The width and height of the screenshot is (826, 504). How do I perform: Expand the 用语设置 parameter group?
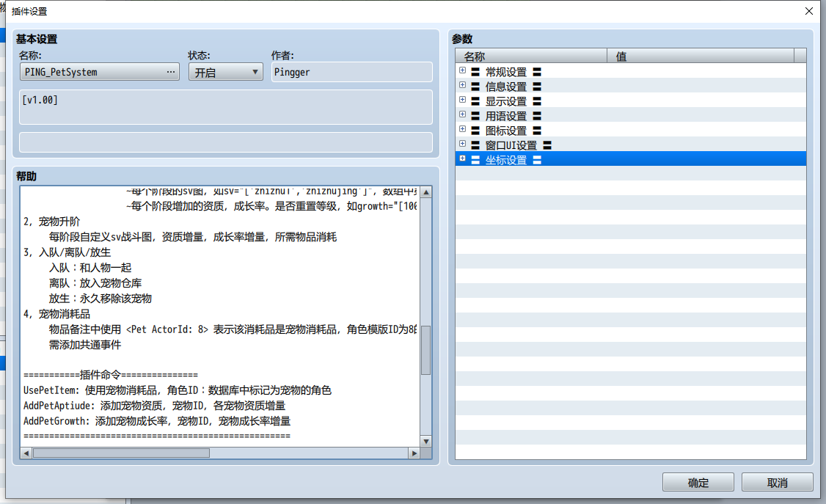coord(462,114)
